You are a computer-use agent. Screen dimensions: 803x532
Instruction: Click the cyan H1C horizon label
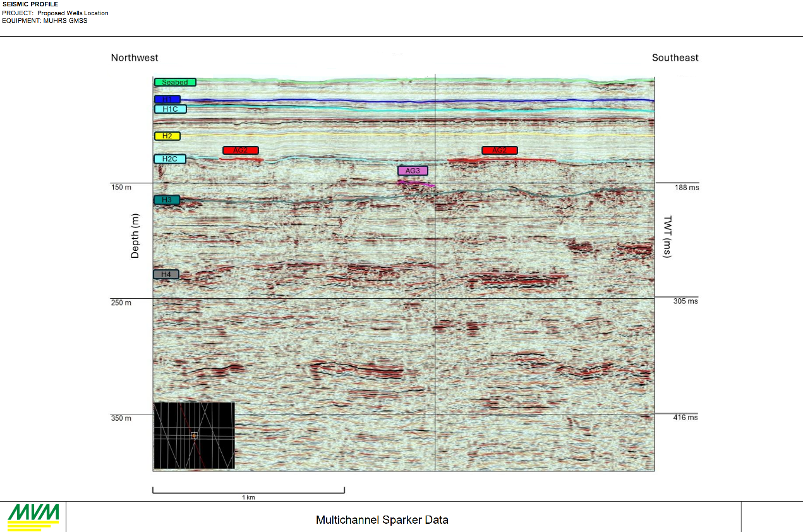tap(170, 109)
